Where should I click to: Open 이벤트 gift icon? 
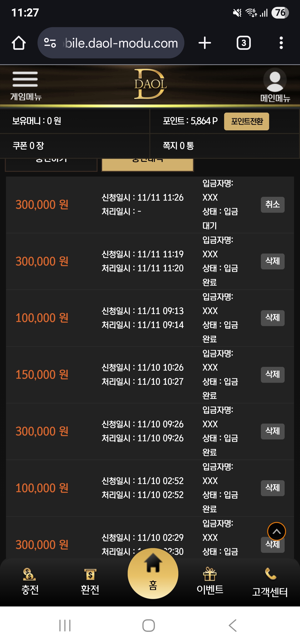210,581
